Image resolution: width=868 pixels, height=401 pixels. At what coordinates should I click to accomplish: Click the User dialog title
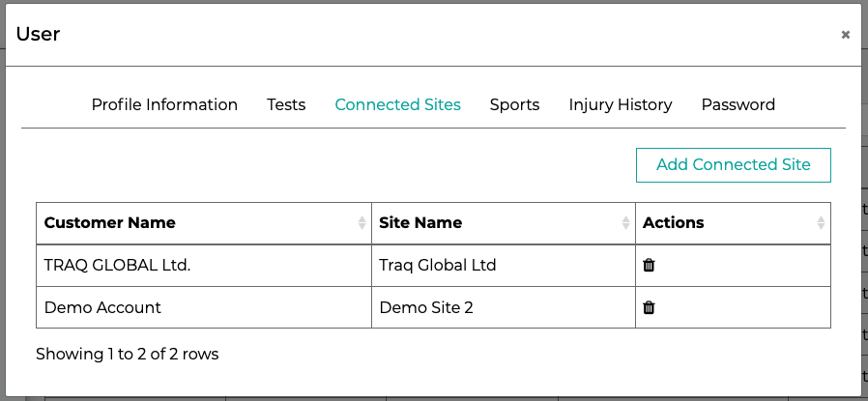(x=39, y=34)
